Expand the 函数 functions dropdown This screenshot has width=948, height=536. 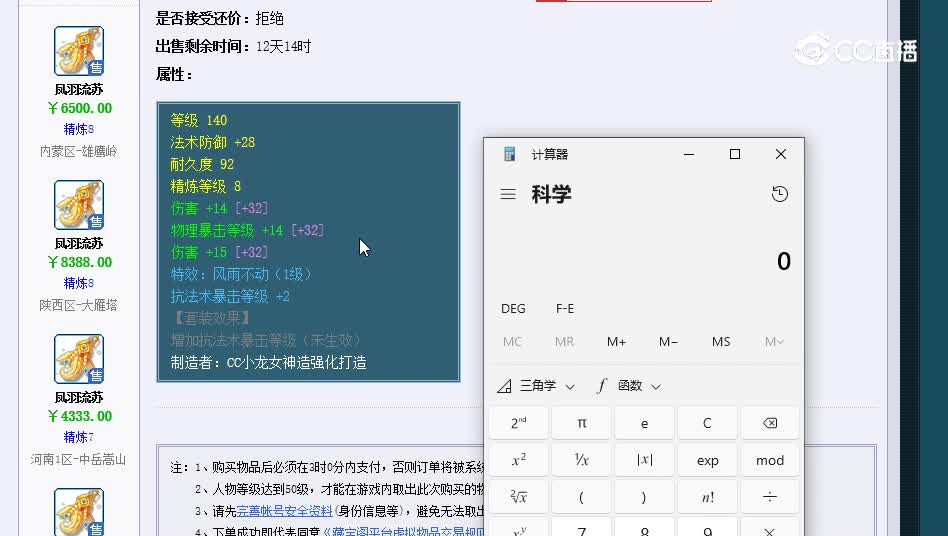pyautogui.click(x=630, y=386)
